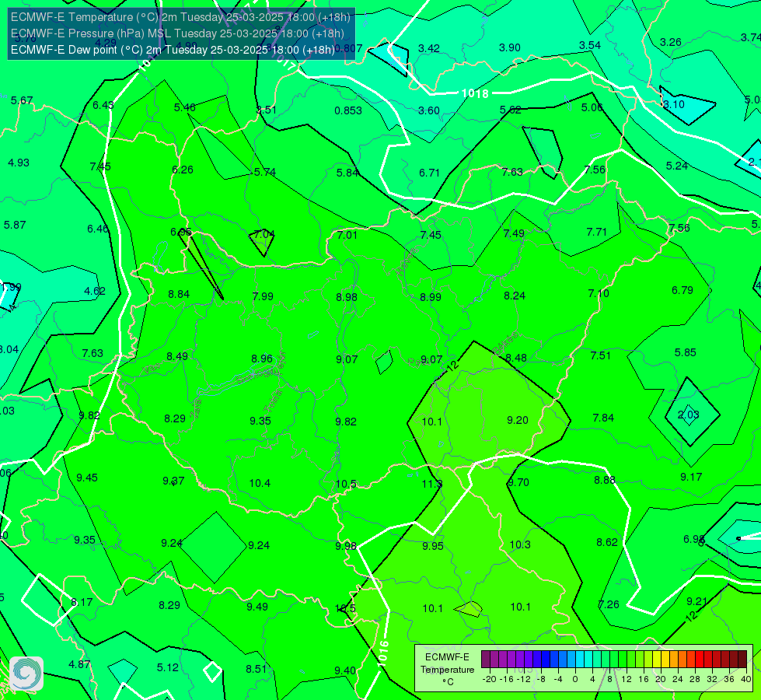Click the 5.24 temperature value
Image resolution: width=761 pixels, height=700 pixels.
[676, 166]
